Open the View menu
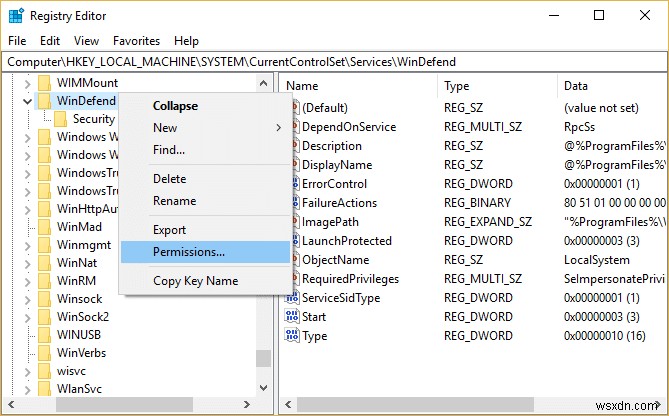The height and width of the screenshot is (416, 669). 86,41
